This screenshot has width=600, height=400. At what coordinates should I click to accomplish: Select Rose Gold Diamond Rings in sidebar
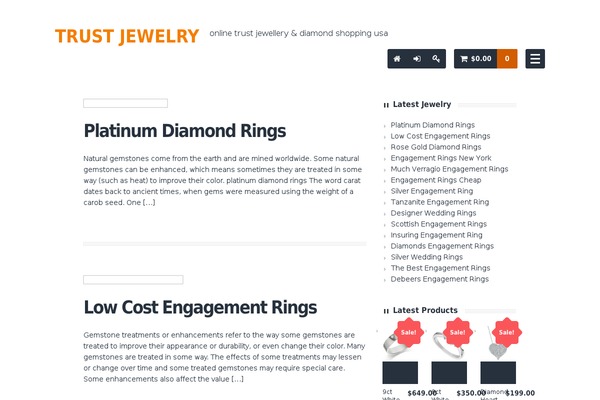coord(436,147)
